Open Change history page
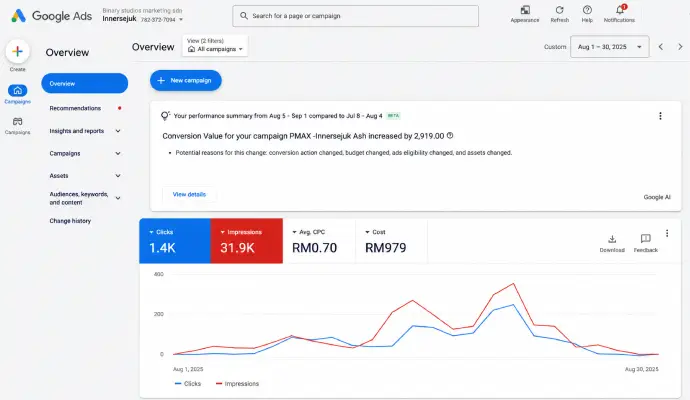The width and height of the screenshot is (690, 400). point(70,221)
